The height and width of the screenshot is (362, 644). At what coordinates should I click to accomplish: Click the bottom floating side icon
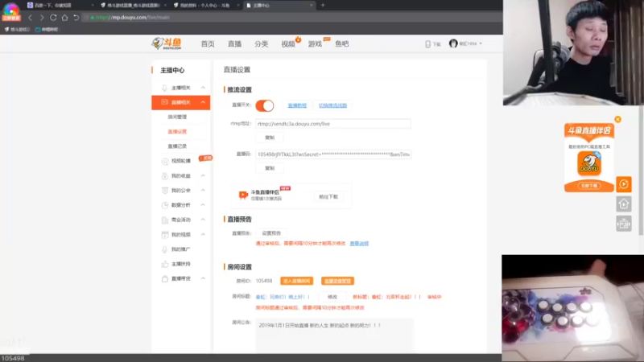pos(623,224)
